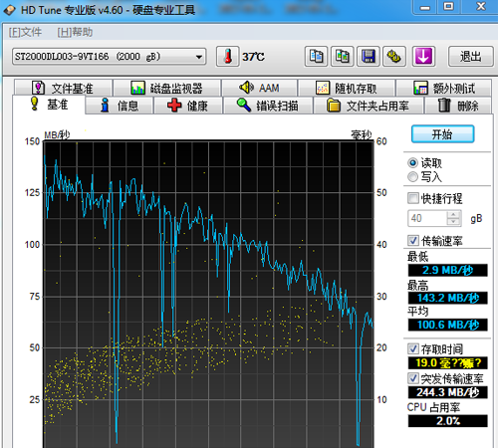Screen dimensions: 498x448
Task: Click the 开始 start button
Action: (x=442, y=134)
